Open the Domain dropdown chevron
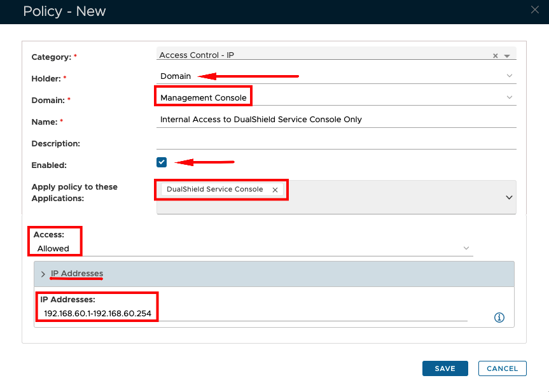The width and height of the screenshot is (549, 392). pyautogui.click(x=509, y=97)
